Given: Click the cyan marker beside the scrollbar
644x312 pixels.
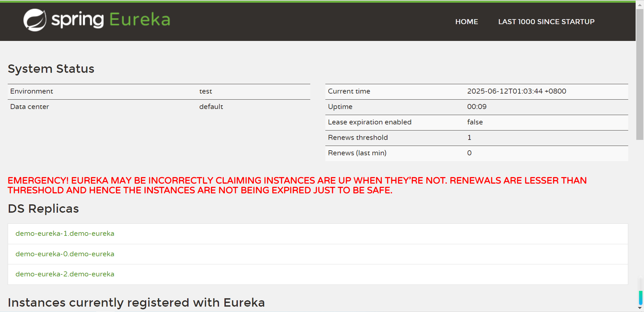Looking at the screenshot, I should [x=640, y=298].
